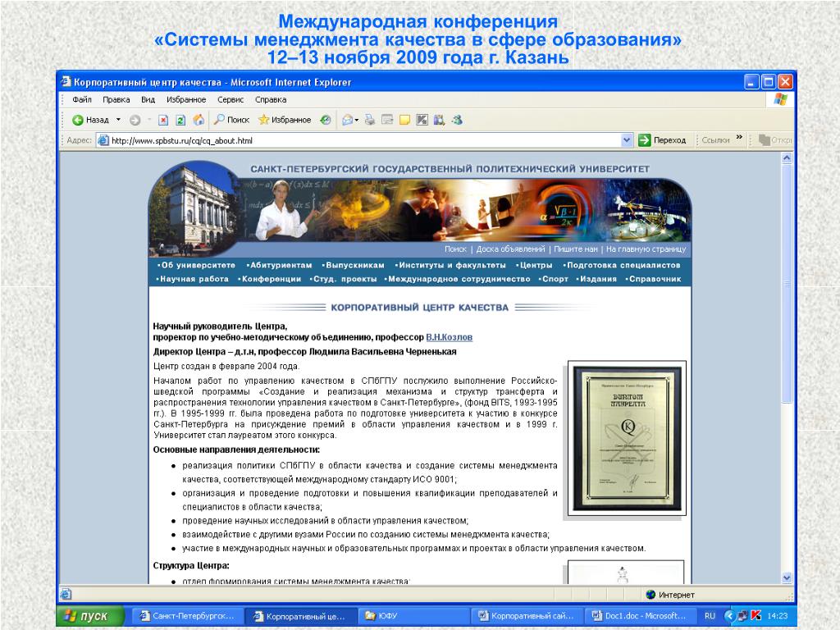The image size is (840, 630).
Task: Click the Mail envelope icon
Action: 347,120
